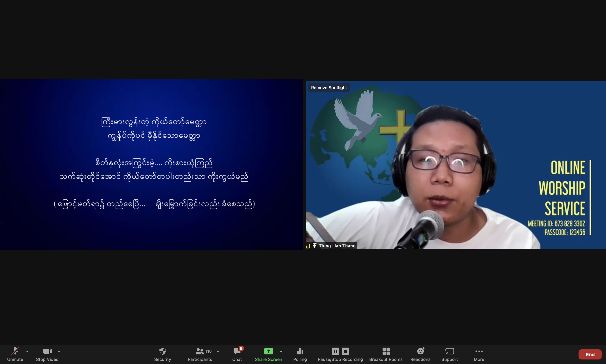Expand video options arrow beside Stop Video

coord(59,351)
